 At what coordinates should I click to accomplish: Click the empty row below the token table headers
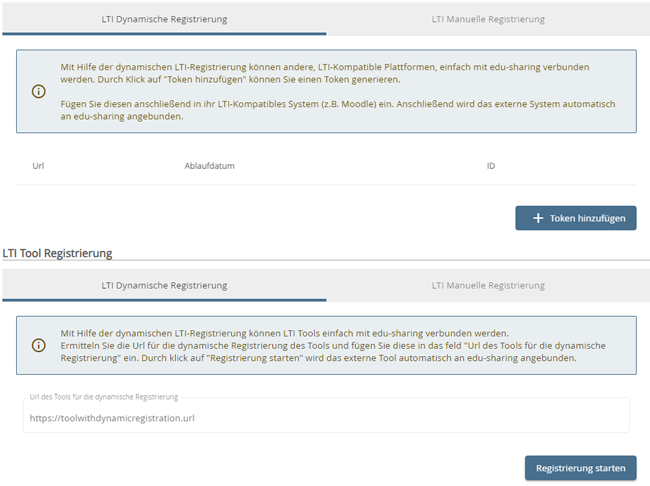pyautogui.click(x=326, y=193)
